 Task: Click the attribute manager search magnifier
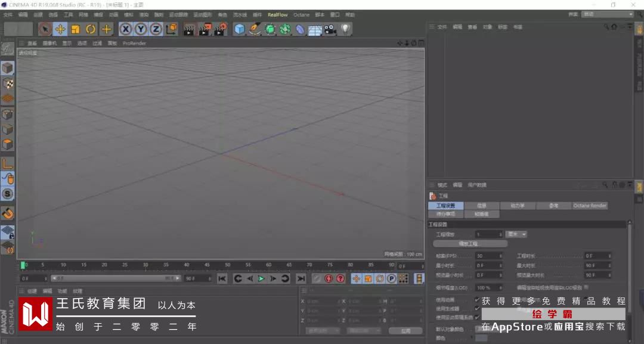click(x=605, y=185)
